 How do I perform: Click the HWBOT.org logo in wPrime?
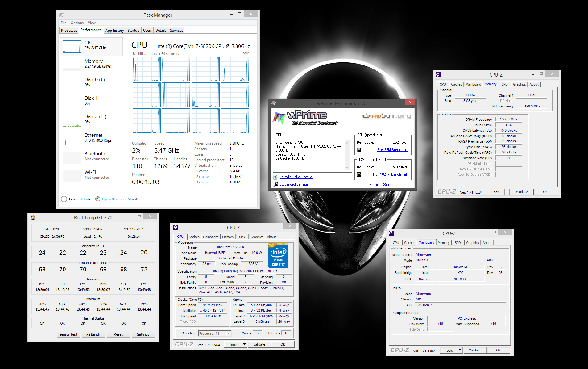386,116
